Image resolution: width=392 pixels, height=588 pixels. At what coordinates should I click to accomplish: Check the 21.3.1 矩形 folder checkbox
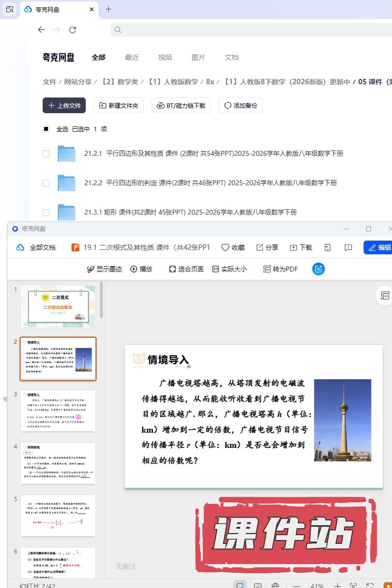[46, 212]
